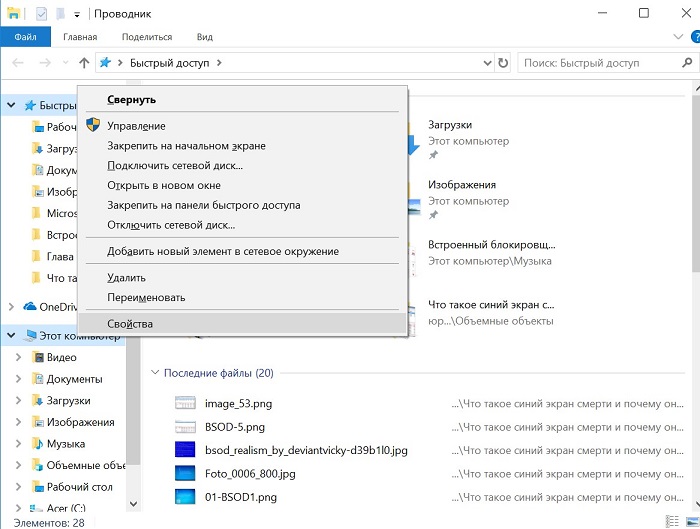Expand the OneDrive tree node
Viewport: 700px width, 529px height.
click(11, 307)
